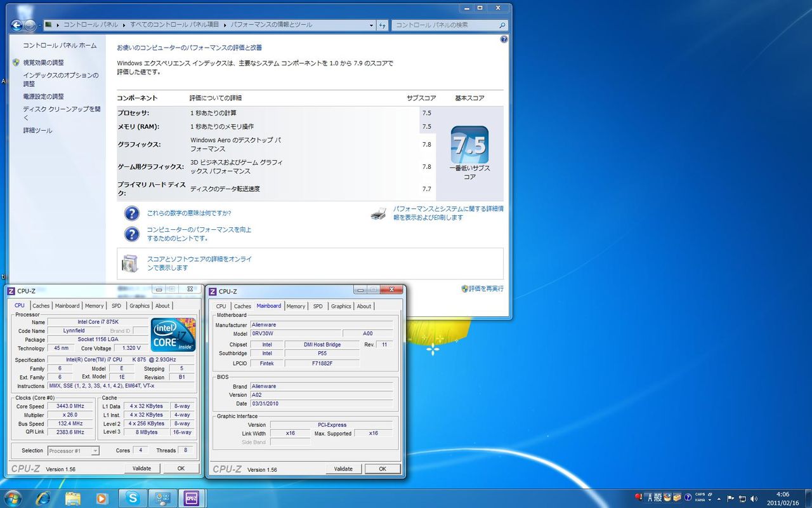
Task: Open the Processor #1 selection dropdown
Action: 74,451
